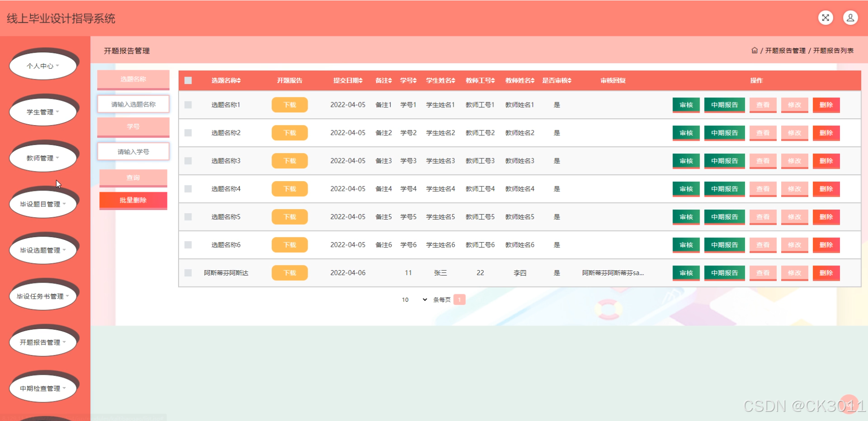Sort table by 是否审核 column
868x421 pixels.
(557, 80)
